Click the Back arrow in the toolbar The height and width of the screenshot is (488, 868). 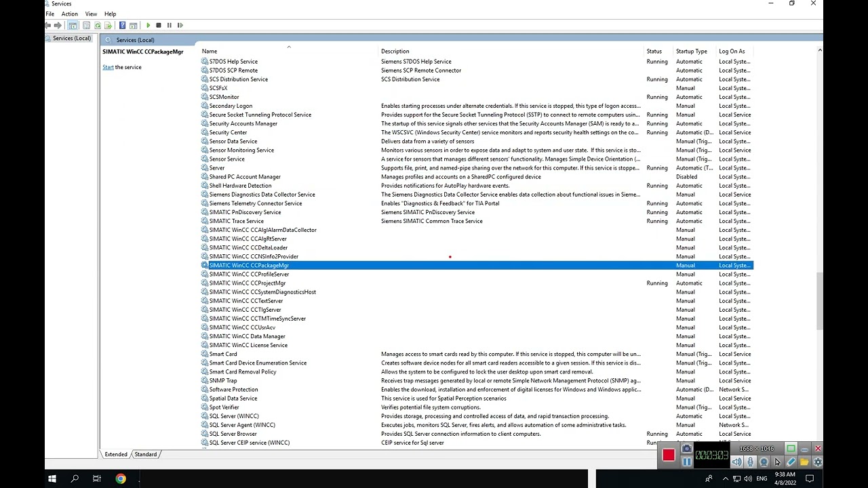48,25
